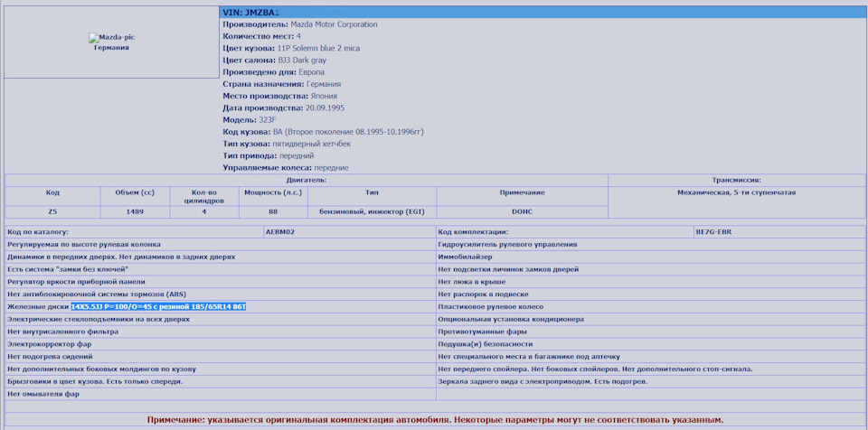Click the "Произведено для: Европа" line

273,72
